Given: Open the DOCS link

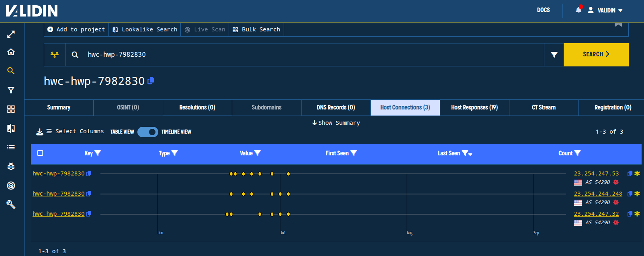Looking at the screenshot, I should coord(543,10).
